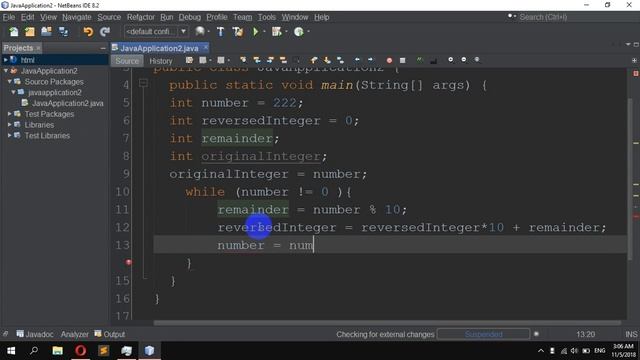Click Shift Line Left arrow icon
The width and height of the screenshot is (640, 360).
[357, 60]
